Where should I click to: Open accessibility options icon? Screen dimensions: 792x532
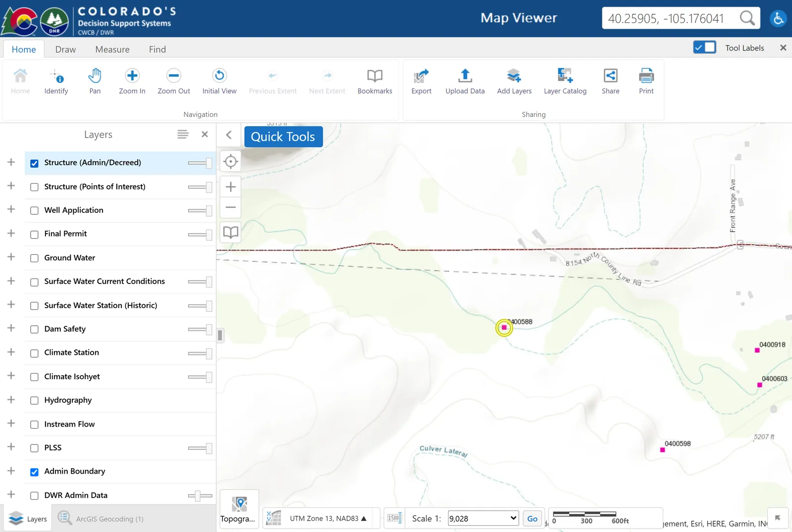(x=778, y=19)
